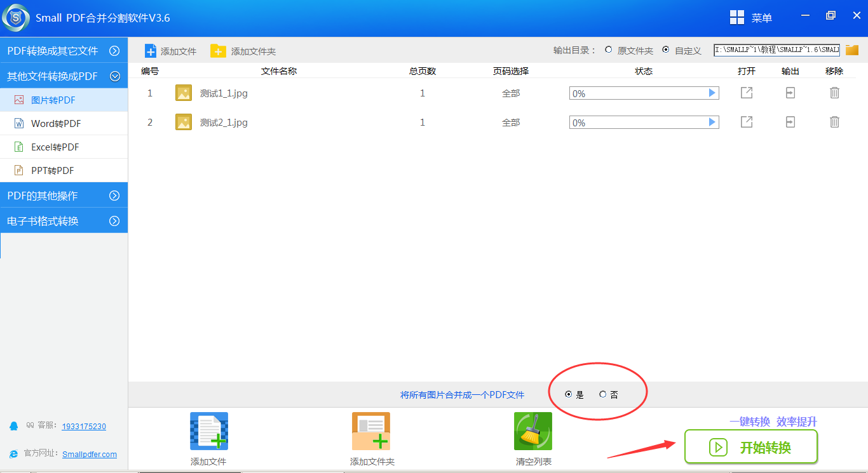Viewport: 868px width, 473px height.
Task: Select 原文件夹 output directory option
Action: (x=609, y=50)
